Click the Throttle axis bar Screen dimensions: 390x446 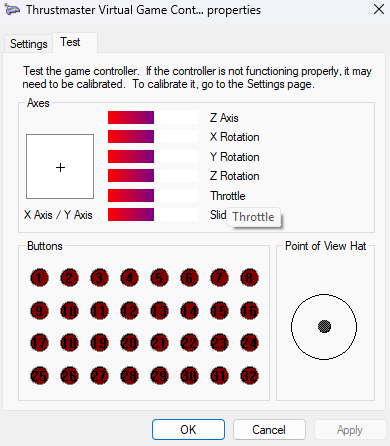coord(153,196)
